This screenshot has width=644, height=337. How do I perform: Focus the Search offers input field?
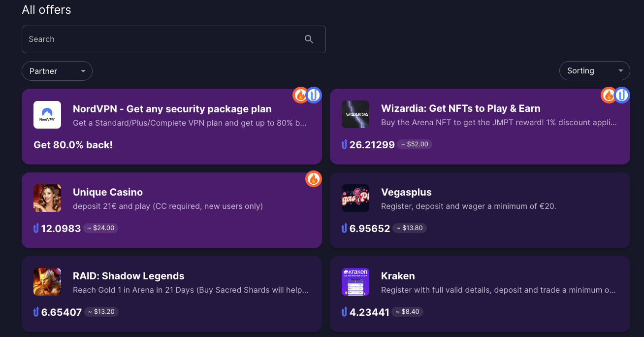pyautogui.click(x=174, y=39)
